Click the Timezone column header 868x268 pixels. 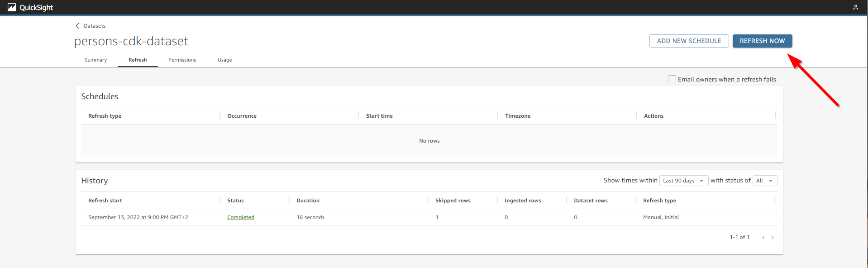pyautogui.click(x=518, y=116)
